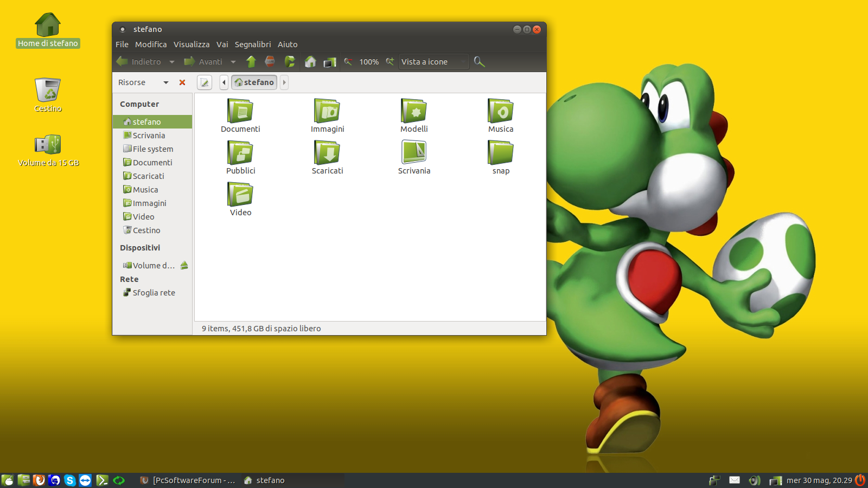The image size is (868, 488).
Task: Go up to the parent folder
Action: [251, 62]
